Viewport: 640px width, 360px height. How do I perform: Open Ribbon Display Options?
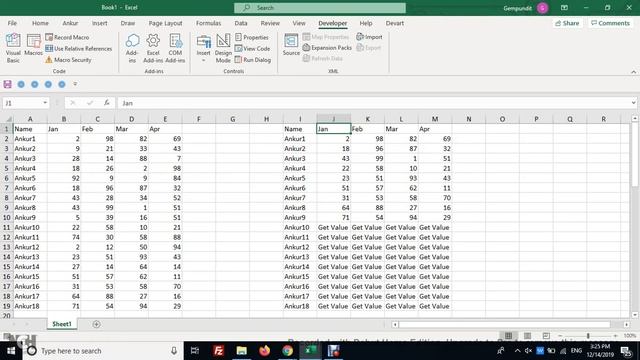(564, 8)
